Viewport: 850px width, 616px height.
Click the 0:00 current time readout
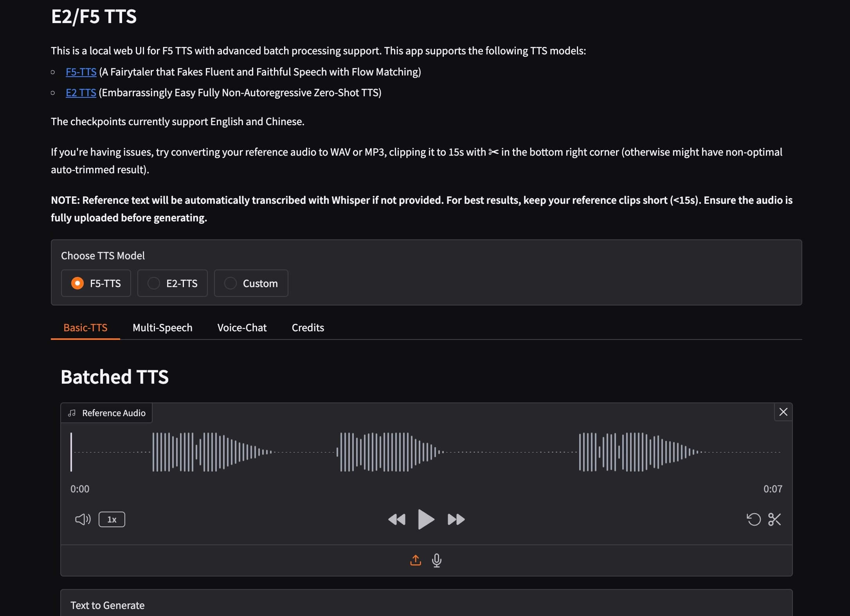80,489
